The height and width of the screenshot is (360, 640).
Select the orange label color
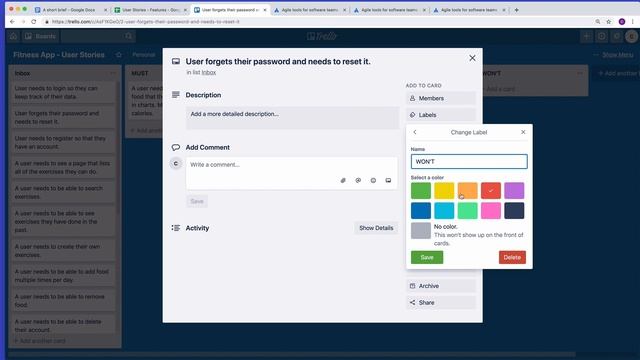pyautogui.click(x=467, y=191)
